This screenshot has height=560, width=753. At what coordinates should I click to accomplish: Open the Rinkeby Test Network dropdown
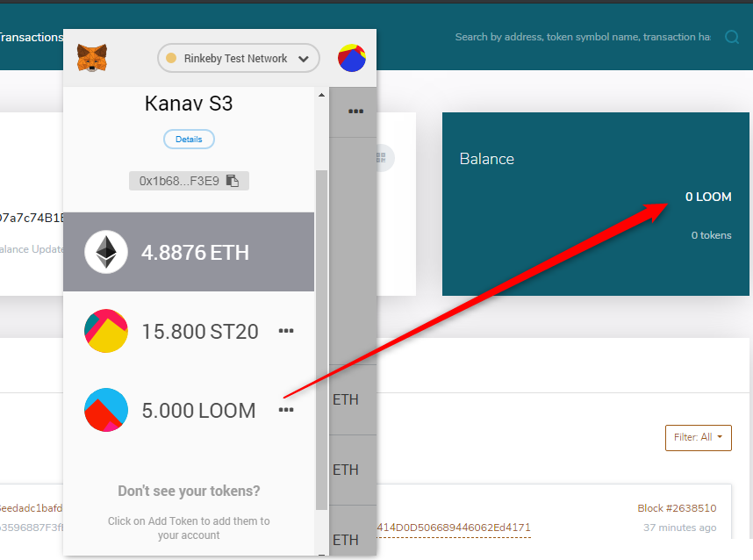(x=238, y=58)
